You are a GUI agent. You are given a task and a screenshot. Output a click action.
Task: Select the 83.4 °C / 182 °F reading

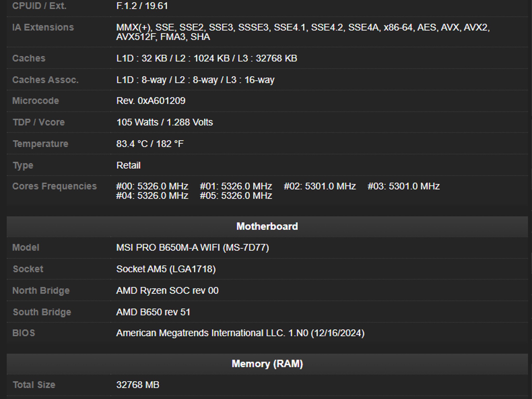click(150, 144)
